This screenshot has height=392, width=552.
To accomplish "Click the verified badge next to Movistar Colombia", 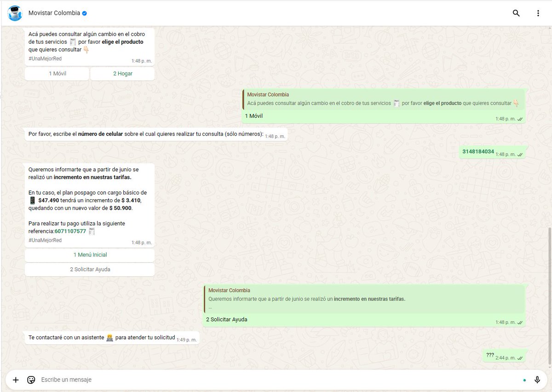I will 84,13.
